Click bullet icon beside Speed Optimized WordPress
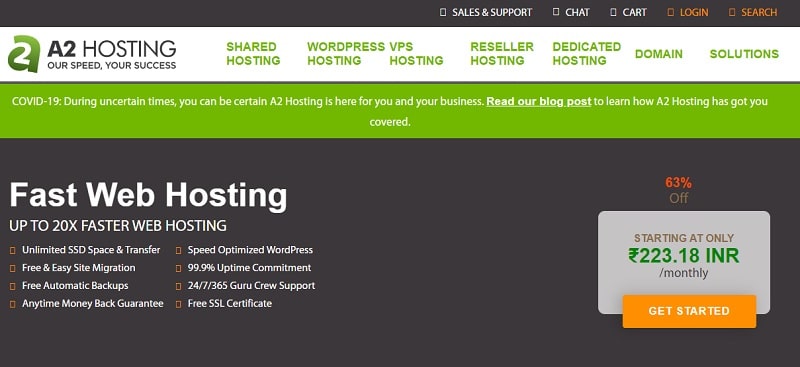This screenshot has width=800, height=367. pyautogui.click(x=179, y=251)
